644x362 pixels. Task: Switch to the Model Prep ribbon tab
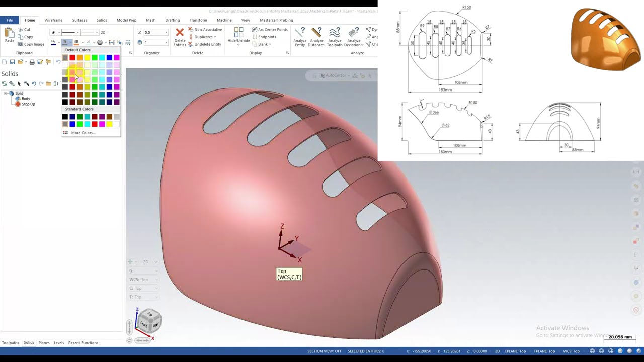(126, 20)
